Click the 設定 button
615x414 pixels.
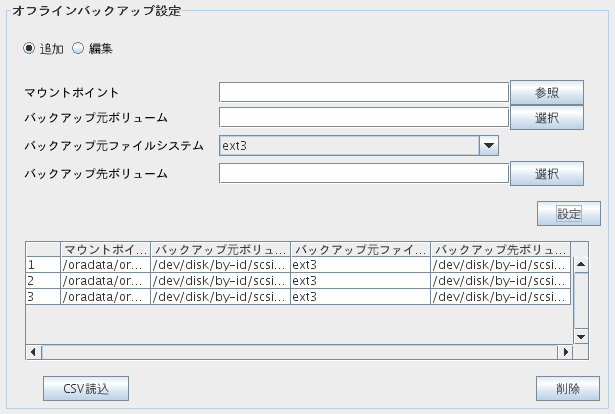[569, 214]
